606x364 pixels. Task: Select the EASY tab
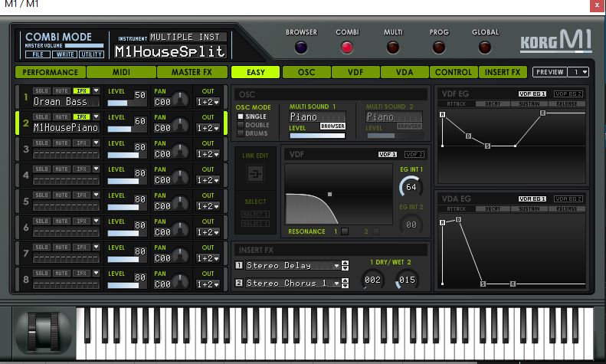[255, 72]
